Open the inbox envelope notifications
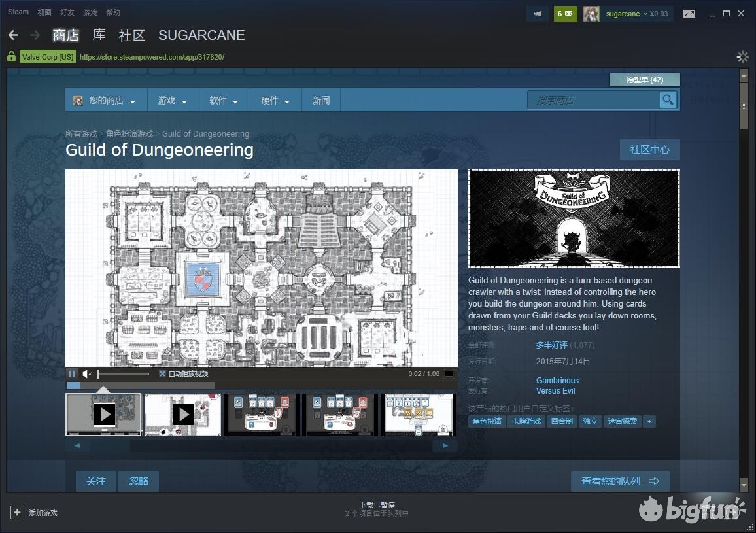Image resolution: width=756 pixels, height=533 pixels. (565, 14)
